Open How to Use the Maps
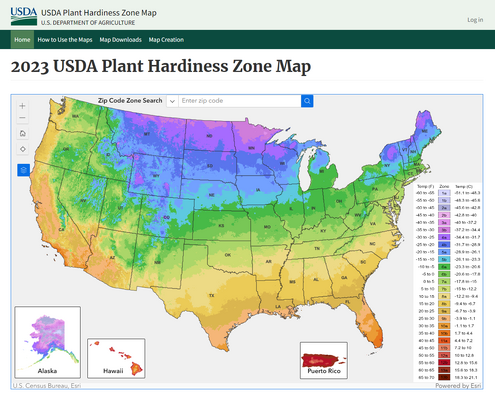Screen dimensions: 495x400 (65, 40)
